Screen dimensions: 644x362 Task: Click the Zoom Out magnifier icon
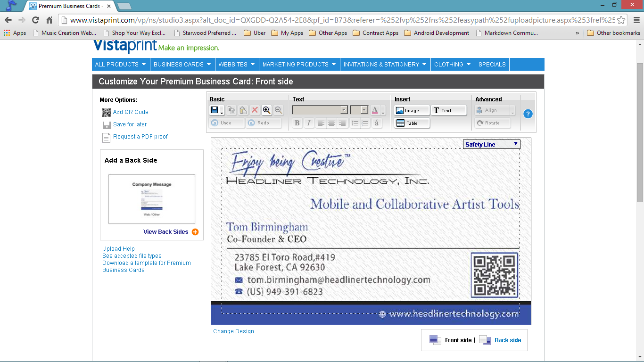pos(279,110)
